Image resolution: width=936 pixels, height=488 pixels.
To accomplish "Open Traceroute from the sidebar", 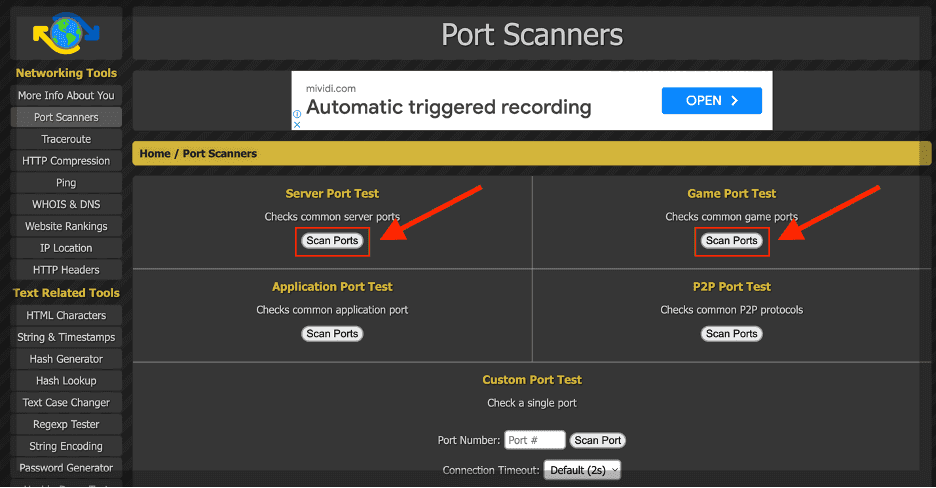I will click(66, 139).
